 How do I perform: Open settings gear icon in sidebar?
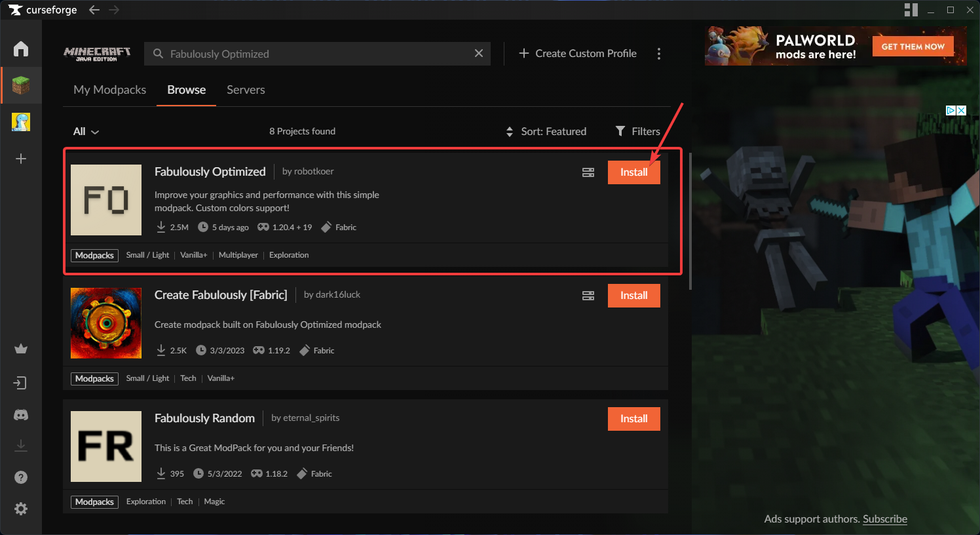coord(21,509)
